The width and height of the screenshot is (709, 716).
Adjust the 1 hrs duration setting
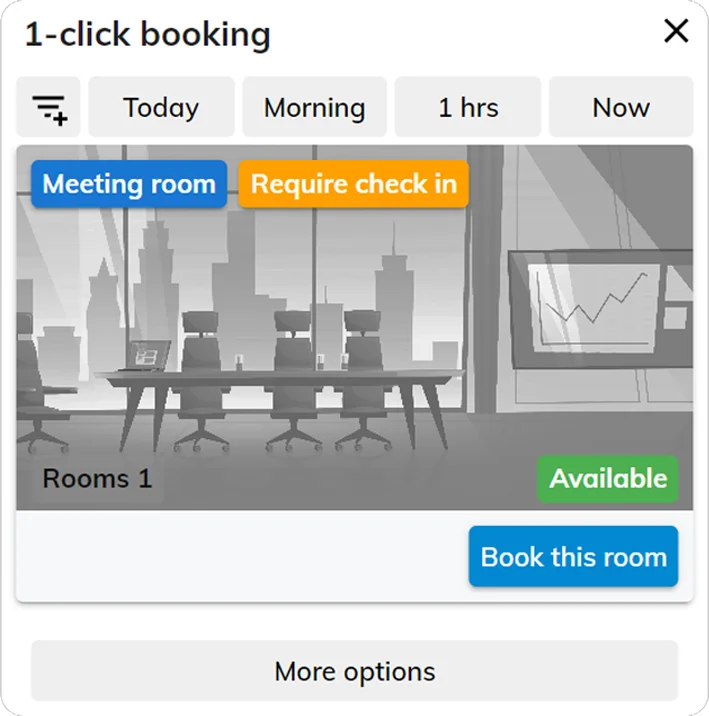tap(468, 108)
